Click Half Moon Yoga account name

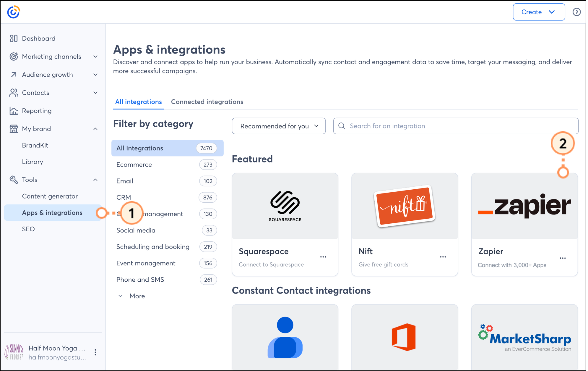57,348
